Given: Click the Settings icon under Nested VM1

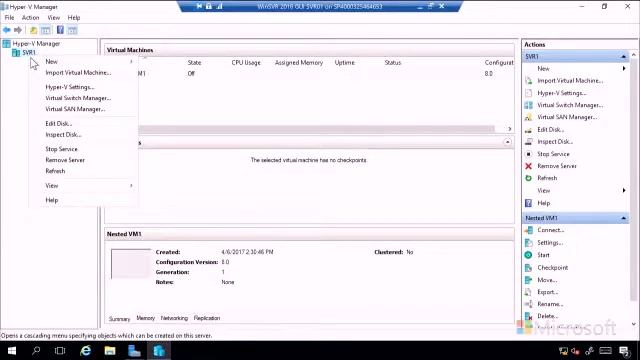Looking at the screenshot, I should pyautogui.click(x=529, y=243).
